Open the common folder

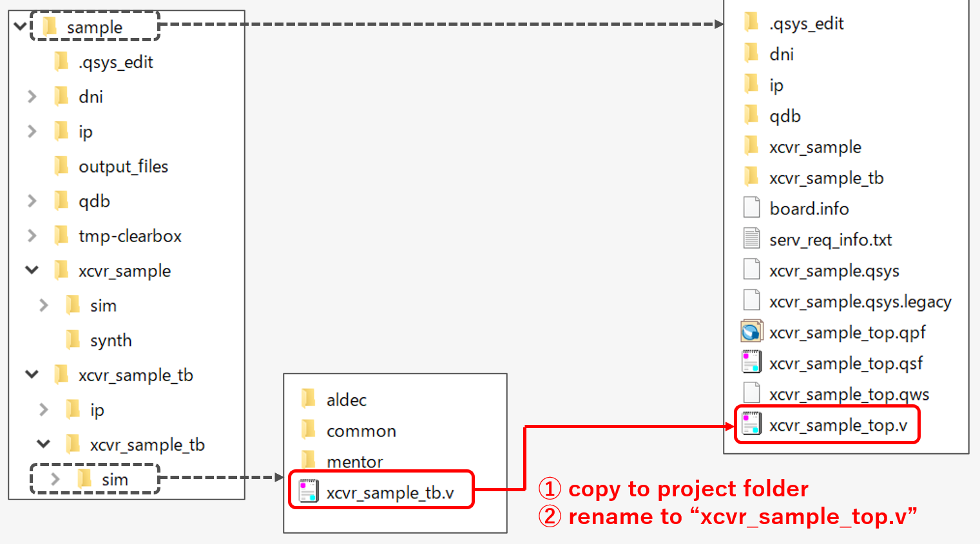tap(361, 431)
